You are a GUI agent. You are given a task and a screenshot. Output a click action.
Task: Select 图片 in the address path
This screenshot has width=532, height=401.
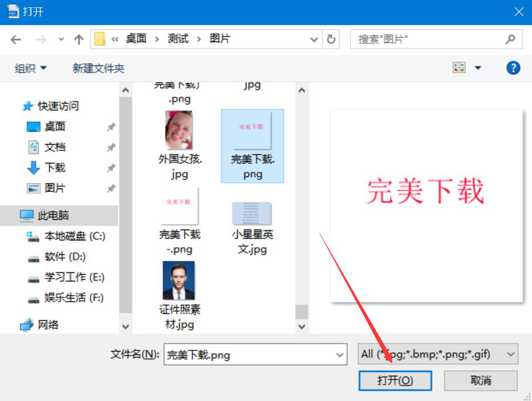click(x=220, y=39)
